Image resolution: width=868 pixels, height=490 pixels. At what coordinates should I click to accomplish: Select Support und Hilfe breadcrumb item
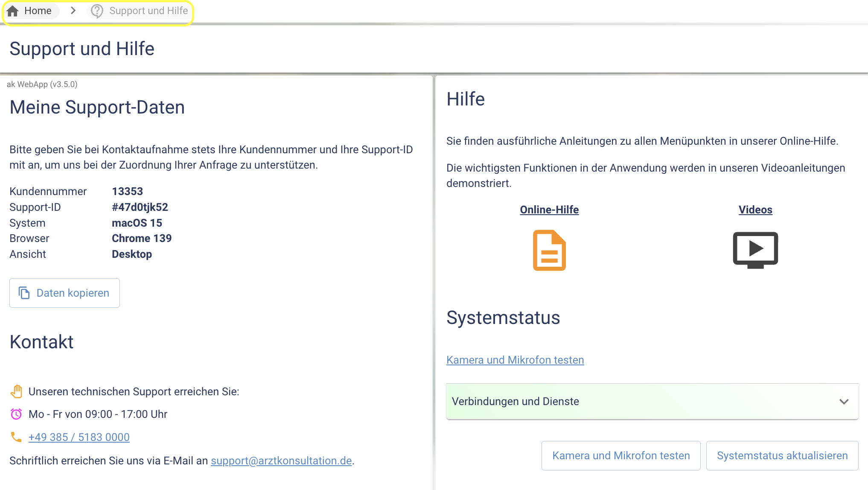(148, 11)
